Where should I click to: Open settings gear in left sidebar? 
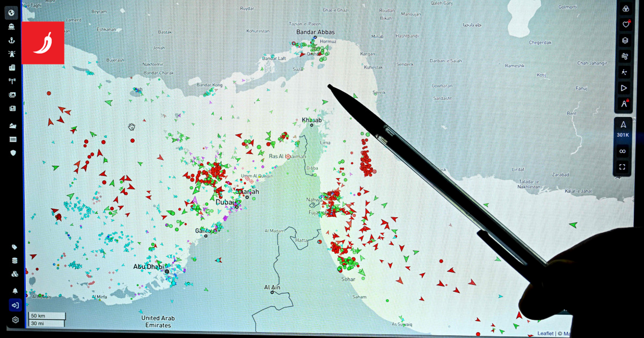click(x=15, y=320)
